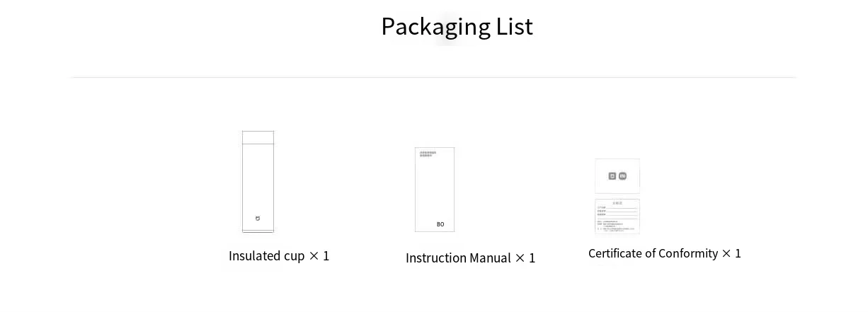Click the '× 1' quantity after Instruction Manual
Screen dimensions: 868x312
coord(525,258)
